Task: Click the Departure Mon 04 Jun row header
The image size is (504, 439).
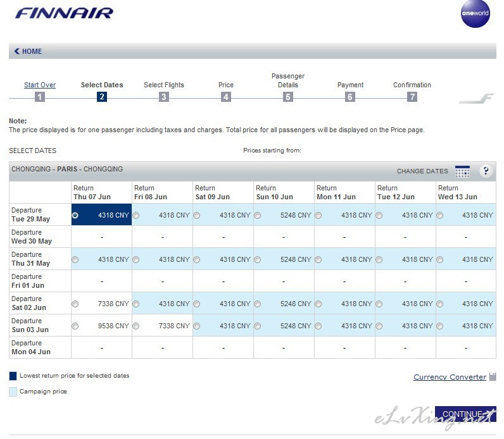Action: pos(40,347)
